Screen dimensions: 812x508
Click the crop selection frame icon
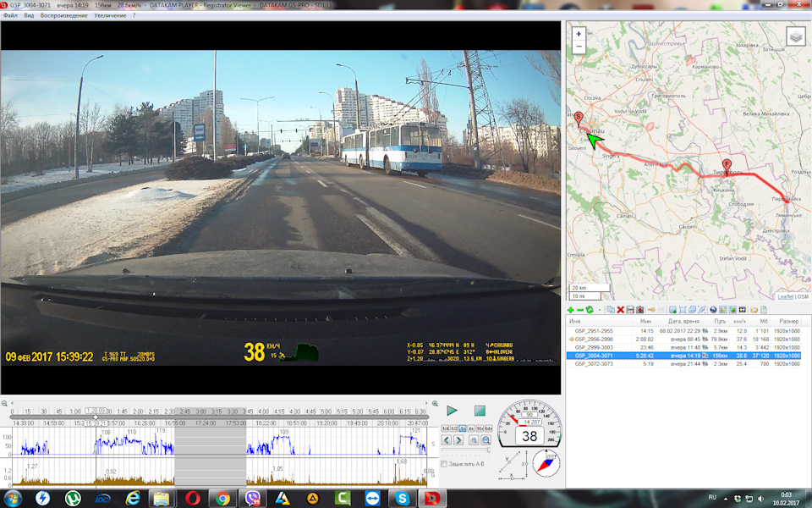click(683, 310)
